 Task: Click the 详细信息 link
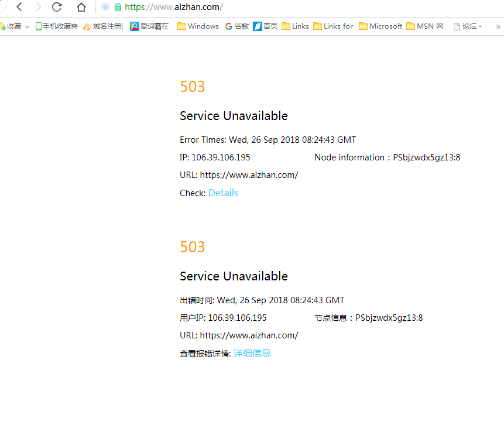pyautogui.click(x=252, y=353)
